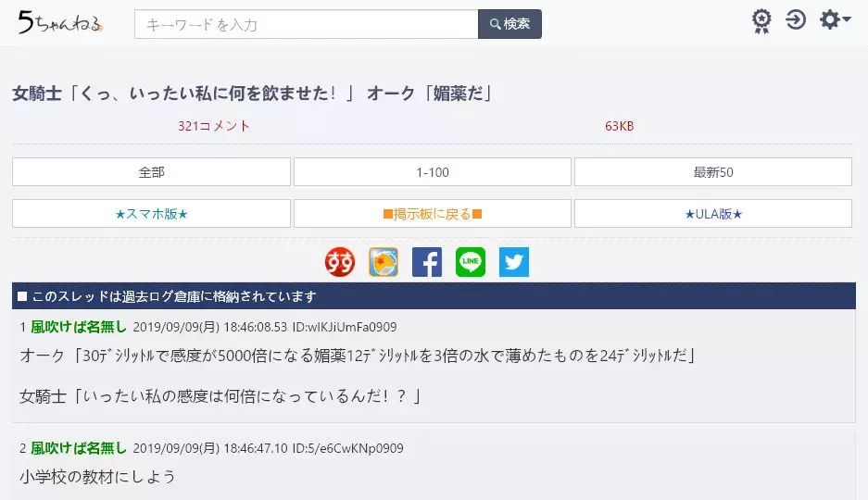This screenshot has height=500, width=868.
Task: Click the orange star share icon
Action: point(384,262)
